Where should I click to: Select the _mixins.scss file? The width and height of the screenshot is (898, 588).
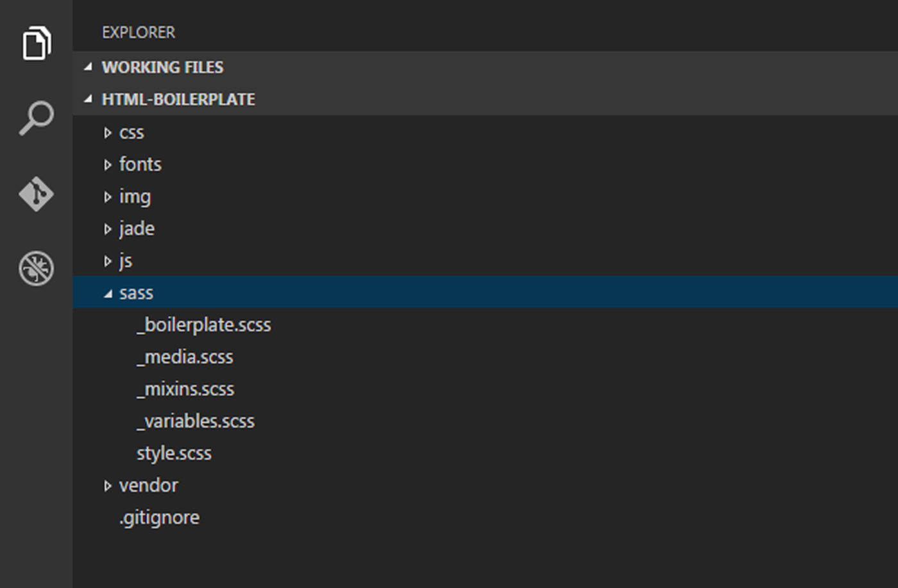coord(185,389)
